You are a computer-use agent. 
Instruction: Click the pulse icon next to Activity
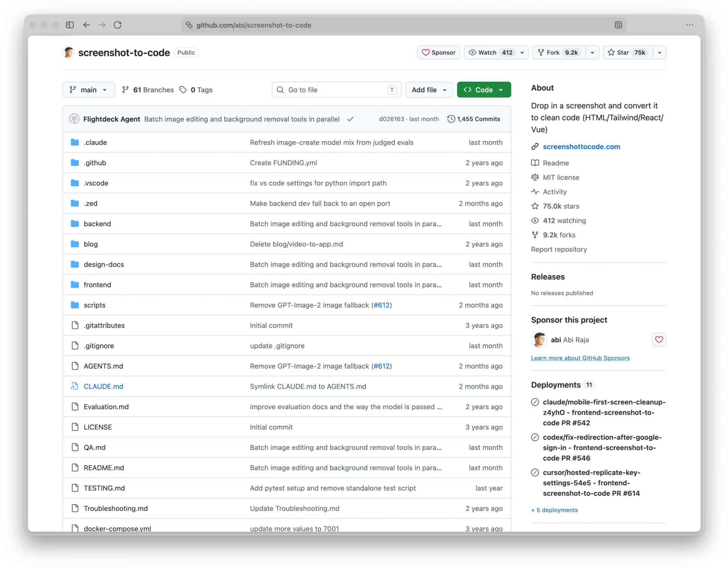(535, 192)
